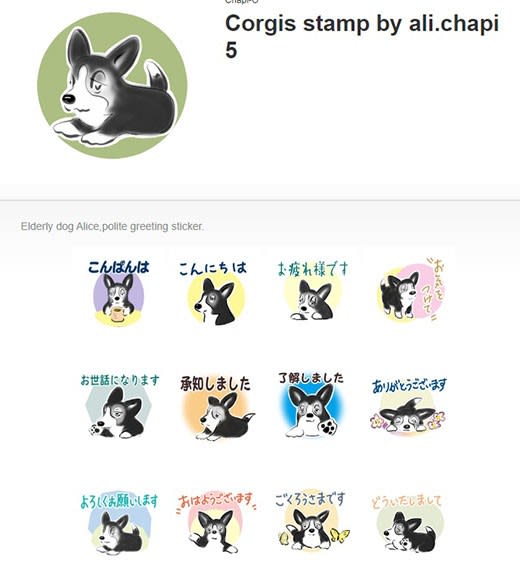Image resolution: width=520 pixels, height=580 pixels.
Task: Select the こんばんは corgi with tea cup sticker
Action: click(x=118, y=292)
